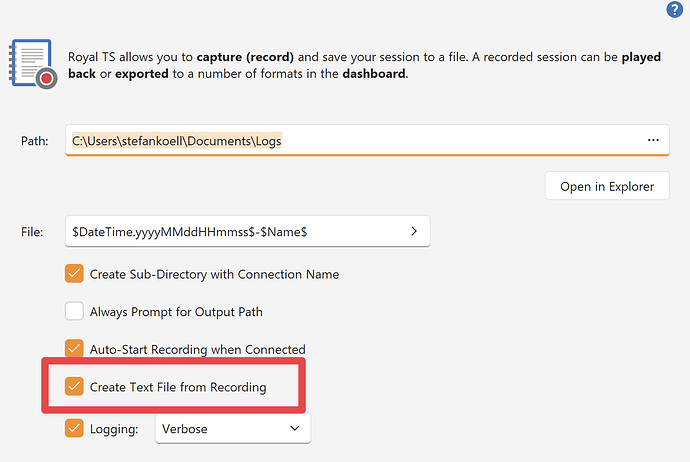Screen dimensions: 690x462
Task: Toggle Create Sub-Directory with Connection Name checkbox
Action: click(x=74, y=274)
